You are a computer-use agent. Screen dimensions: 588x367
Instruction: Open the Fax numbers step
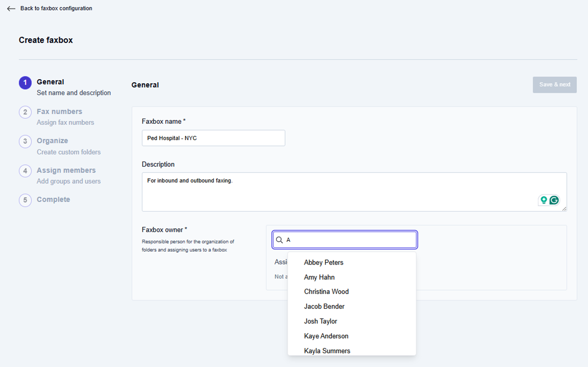point(59,112)
